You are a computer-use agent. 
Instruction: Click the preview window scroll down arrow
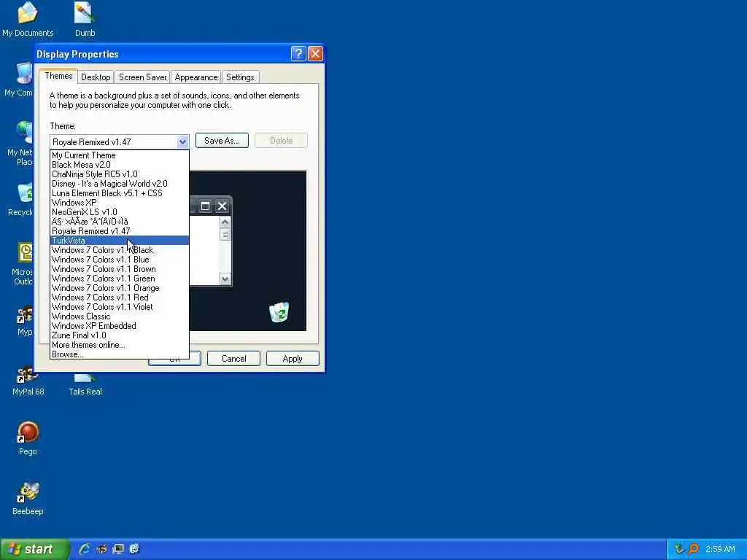(x=225, y=279)
